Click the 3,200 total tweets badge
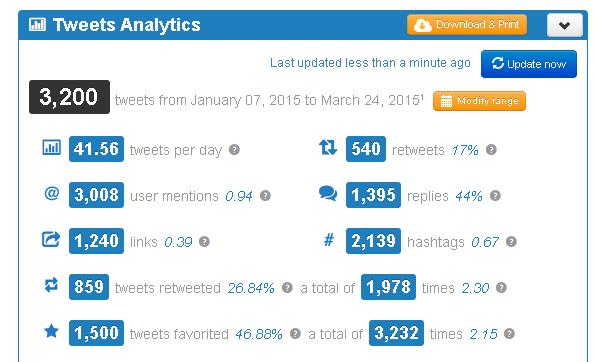 69,97
